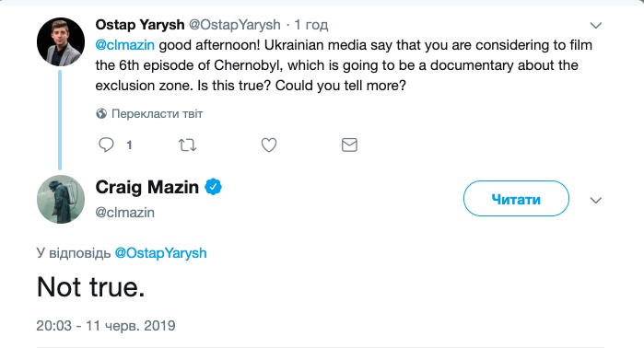Retweet Ostap Yarysh's tweet
644x348 pixels.
[187, 145]
